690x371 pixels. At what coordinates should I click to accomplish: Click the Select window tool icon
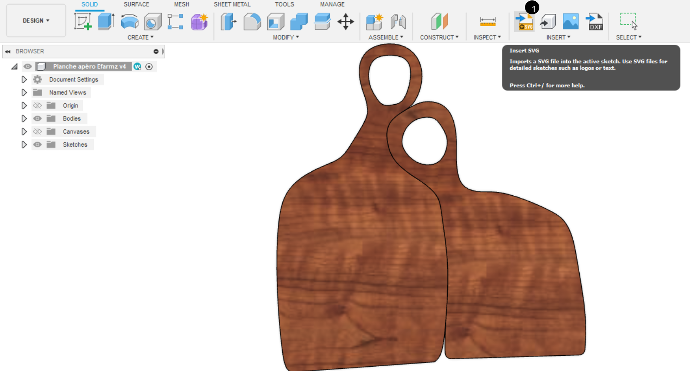click(x=628, y=21)
